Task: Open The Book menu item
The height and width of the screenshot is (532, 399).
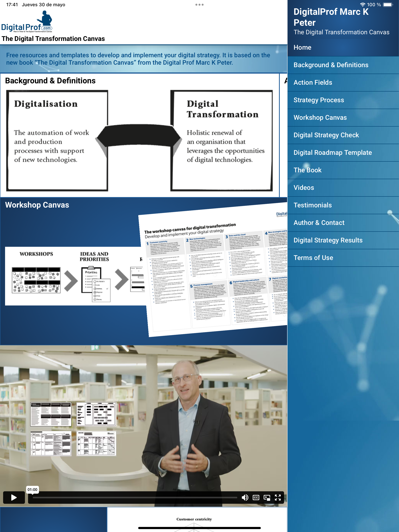Action: click(x=343, y=170)
